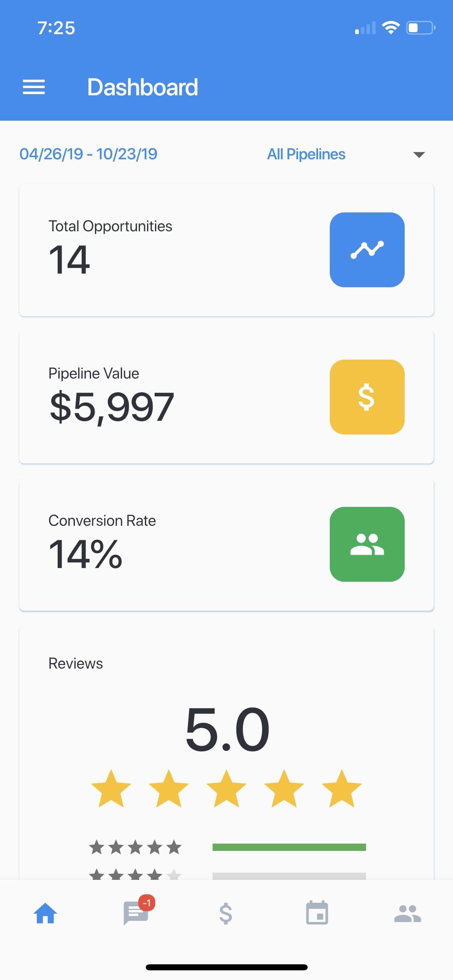Tap the small five-star row label

pos(135,847)
